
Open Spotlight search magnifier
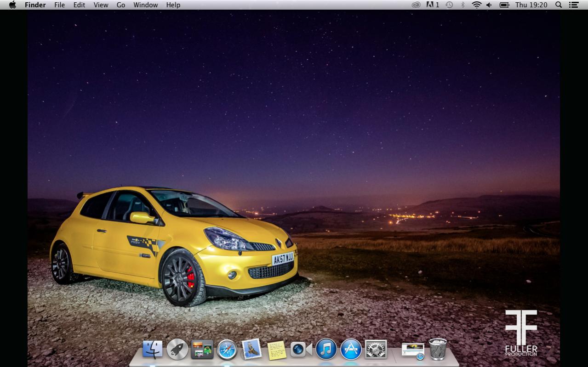[559, 5]
